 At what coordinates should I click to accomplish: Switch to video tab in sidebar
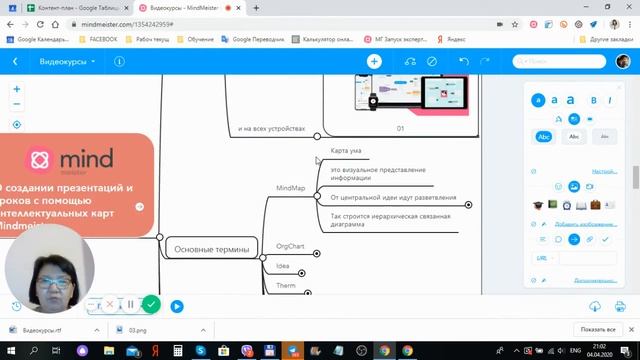590,187
